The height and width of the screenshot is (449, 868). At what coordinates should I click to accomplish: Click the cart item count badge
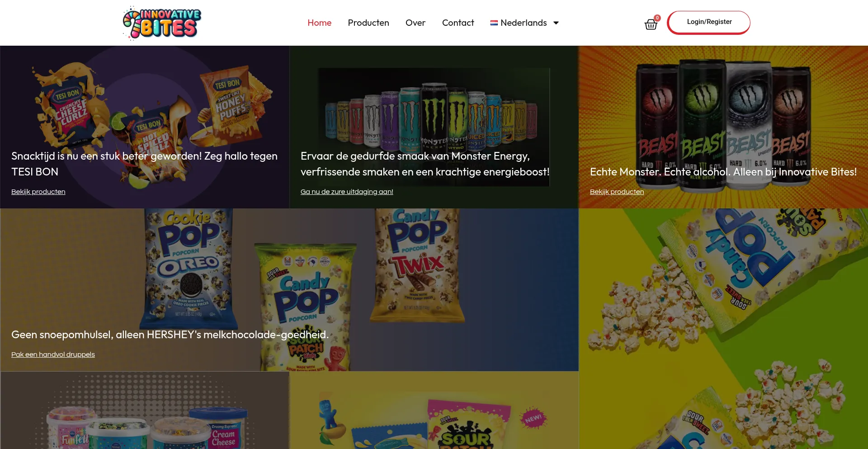(x=657, y=18)
